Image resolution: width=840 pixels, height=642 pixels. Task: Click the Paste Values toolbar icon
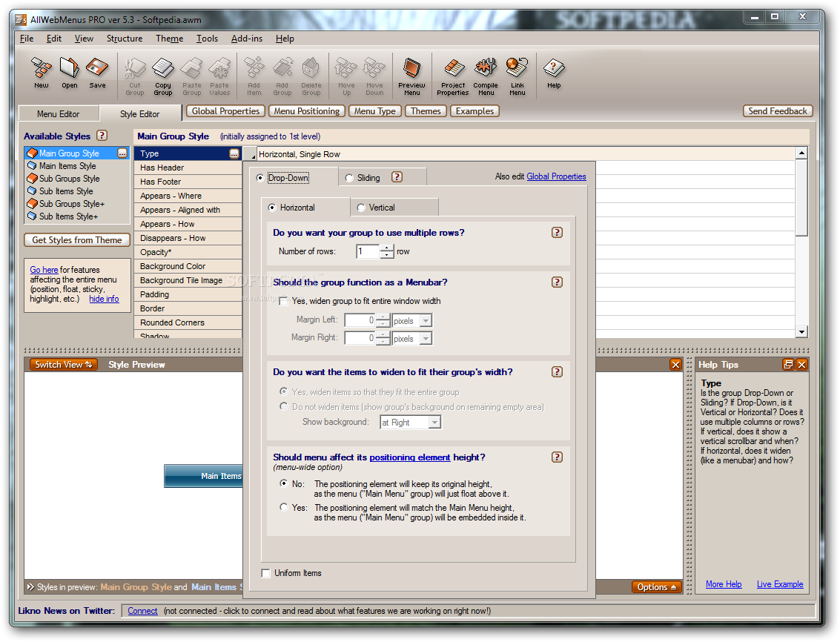click(219, 76)
